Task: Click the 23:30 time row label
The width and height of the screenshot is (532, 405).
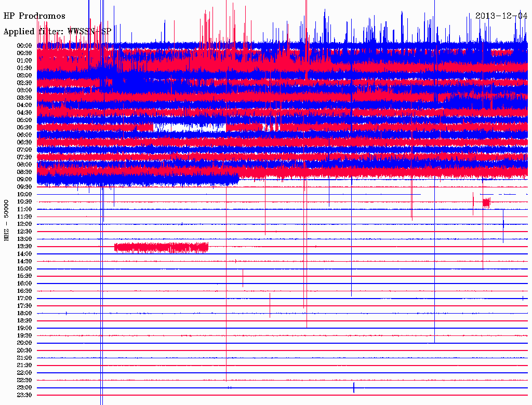Action: pyautogui.click(x=24, y=395)
